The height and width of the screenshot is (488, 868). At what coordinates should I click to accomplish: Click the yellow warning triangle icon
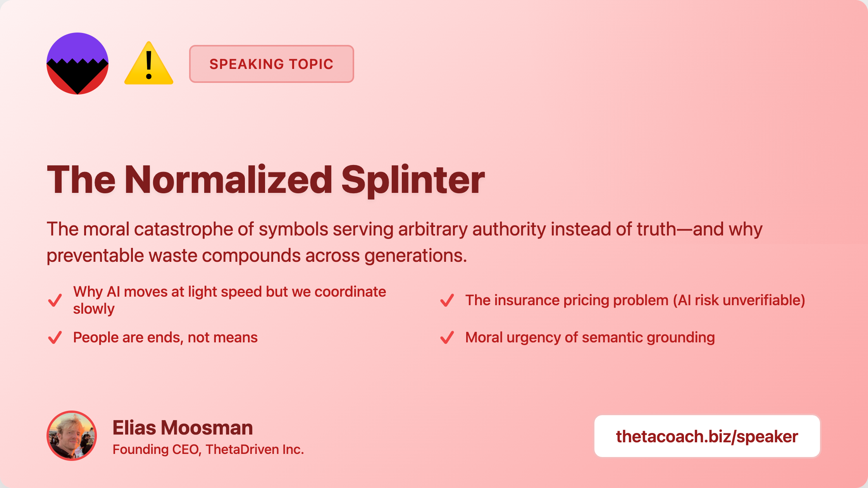149,64
